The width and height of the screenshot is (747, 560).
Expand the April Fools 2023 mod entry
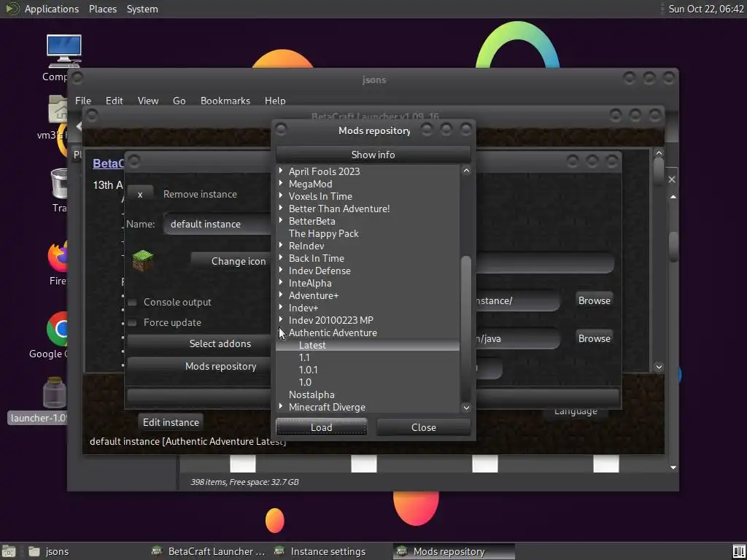point(281,171)
